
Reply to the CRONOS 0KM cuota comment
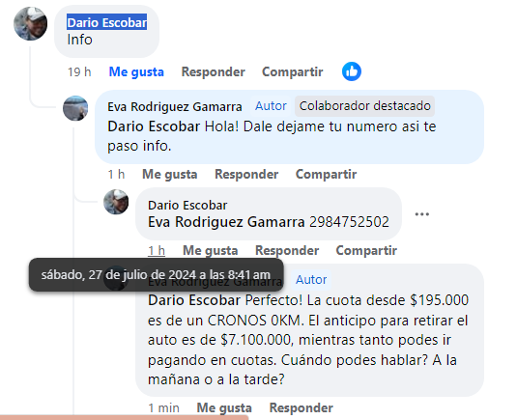point(302,407)
